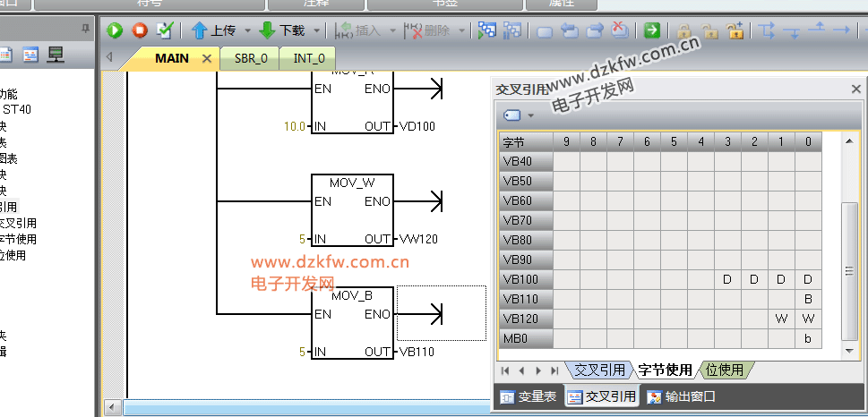Expand the cross reference toolbar dropdown

531,115
